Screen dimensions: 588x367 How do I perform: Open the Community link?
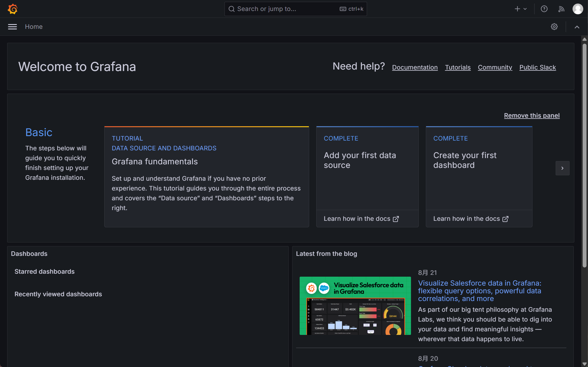tap(495, 67)
